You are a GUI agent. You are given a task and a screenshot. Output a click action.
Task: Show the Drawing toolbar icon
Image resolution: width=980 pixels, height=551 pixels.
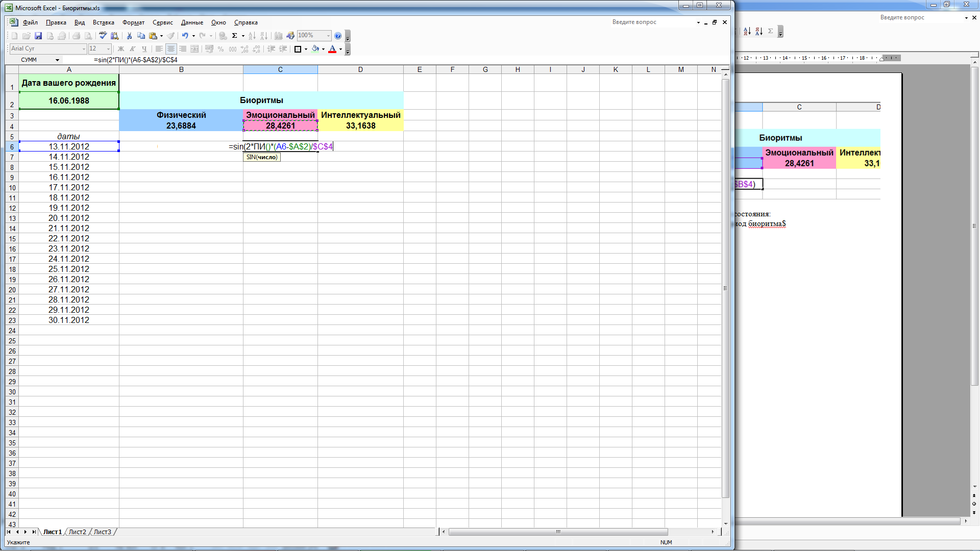tap(290, 36)
